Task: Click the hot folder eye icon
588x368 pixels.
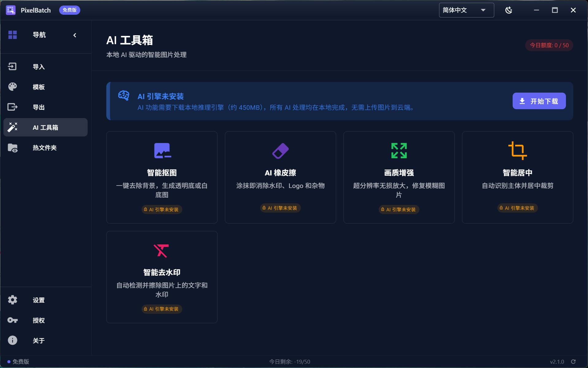Action: point(13,148)
